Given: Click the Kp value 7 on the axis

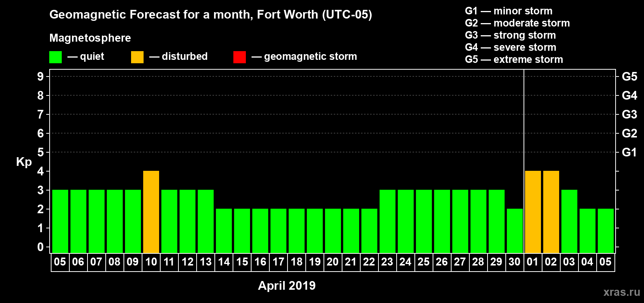Looking at the screenshot, I should (x=41, y=114).
